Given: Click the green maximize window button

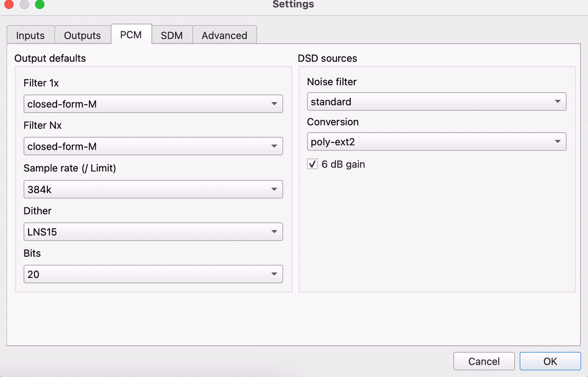Looking at the screenshot, I should click(40, 4).
